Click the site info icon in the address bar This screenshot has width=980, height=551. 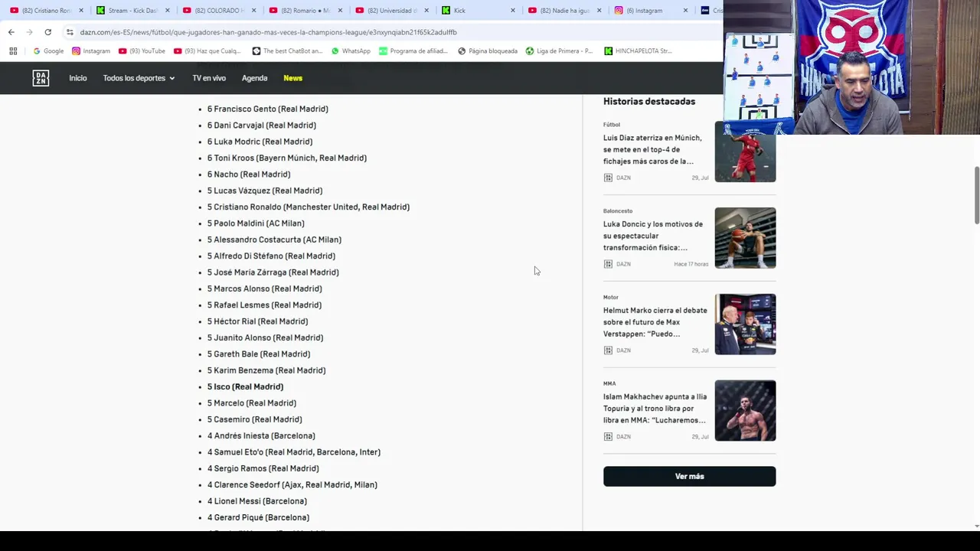[x=70, y=32]
